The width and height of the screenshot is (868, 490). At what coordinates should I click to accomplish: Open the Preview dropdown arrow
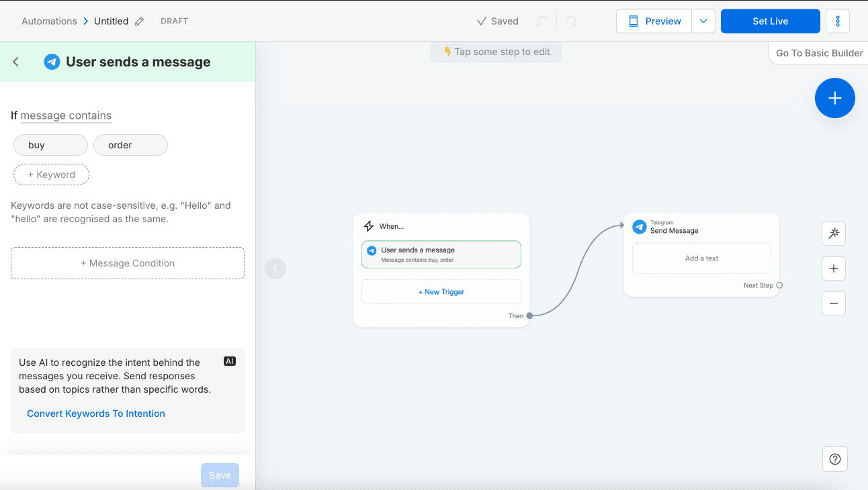(x=703, y=21)
